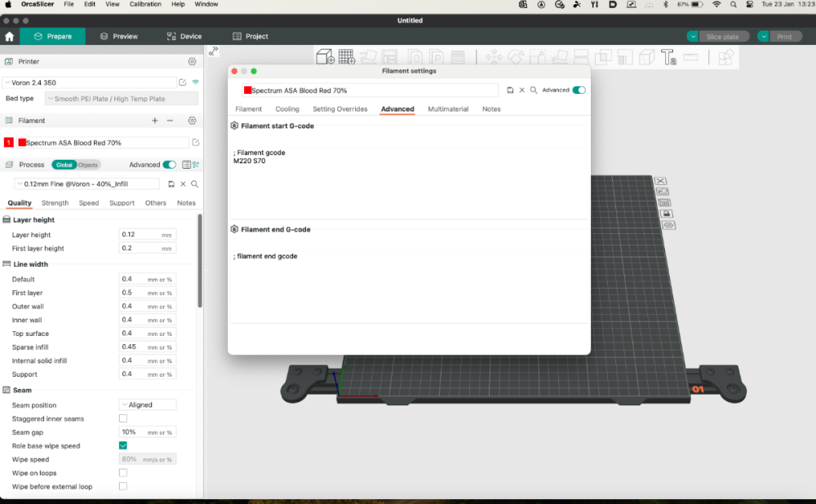Click the Arrange all objects icon

click(x=389, y=57)
